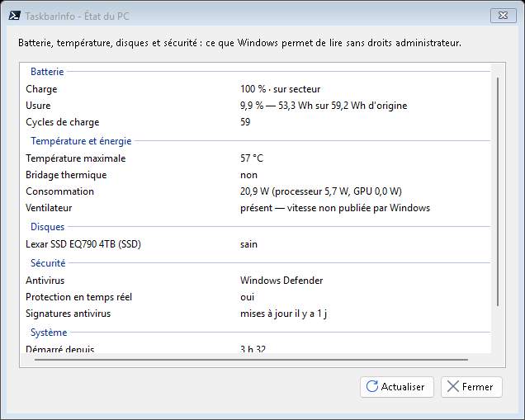Screen dimensions: 525x420
Task: Click the Charge row label
Action: point(41,89)
